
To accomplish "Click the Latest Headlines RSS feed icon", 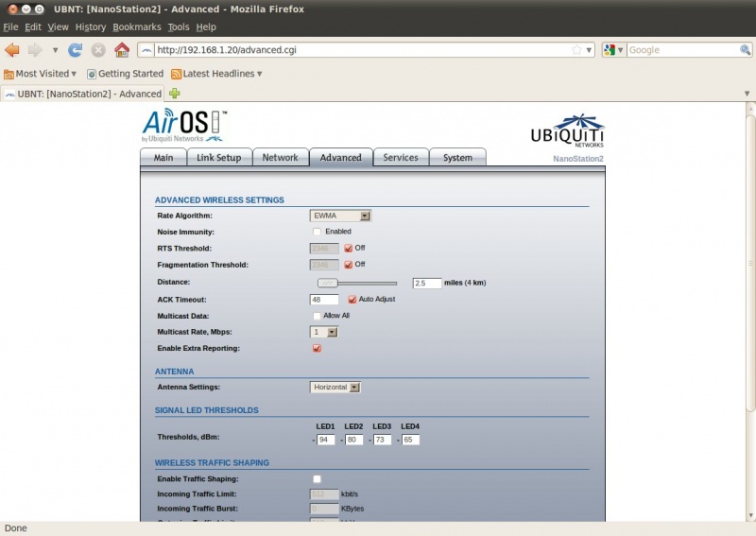I will click(x=176, y=74).
